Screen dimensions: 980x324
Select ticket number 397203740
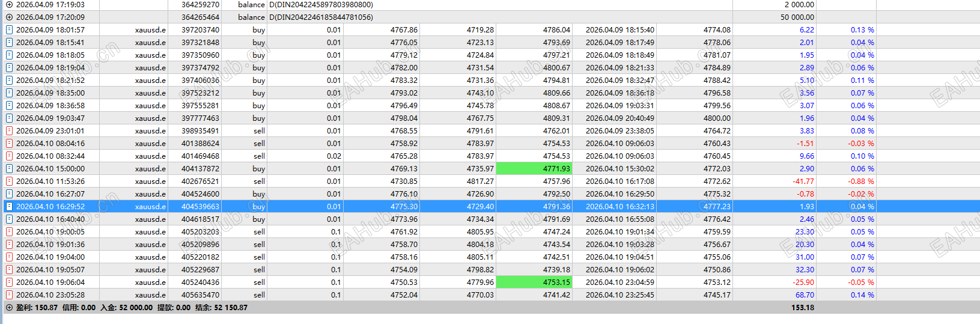click(200, 29)
